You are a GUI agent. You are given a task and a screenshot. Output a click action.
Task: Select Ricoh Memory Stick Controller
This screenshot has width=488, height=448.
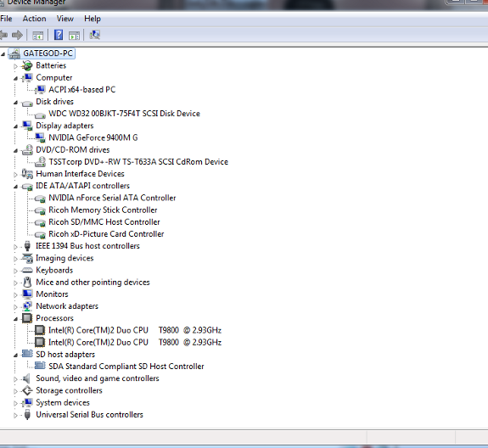[x=103, y=210]
